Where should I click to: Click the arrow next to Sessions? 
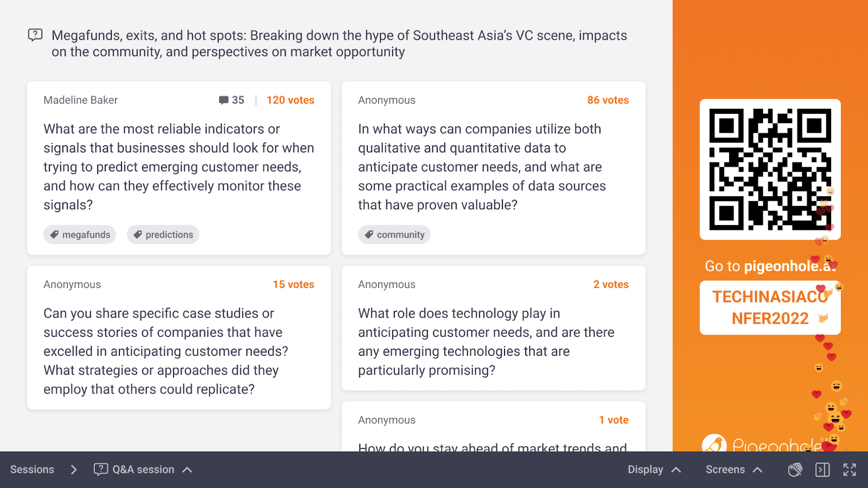74,470
